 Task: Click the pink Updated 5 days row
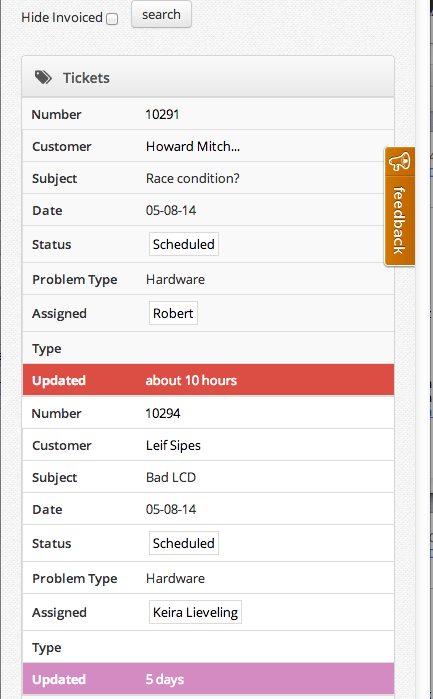click(x=208, y=679)
